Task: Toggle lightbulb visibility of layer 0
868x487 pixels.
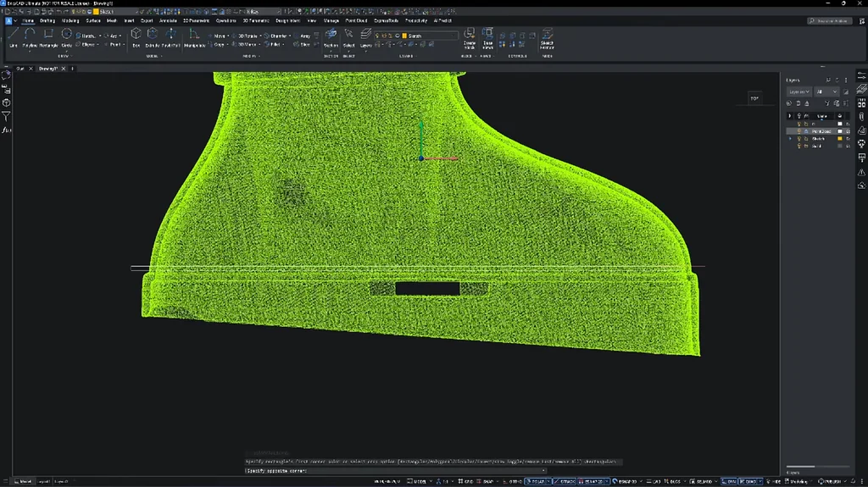Action: 798,124
